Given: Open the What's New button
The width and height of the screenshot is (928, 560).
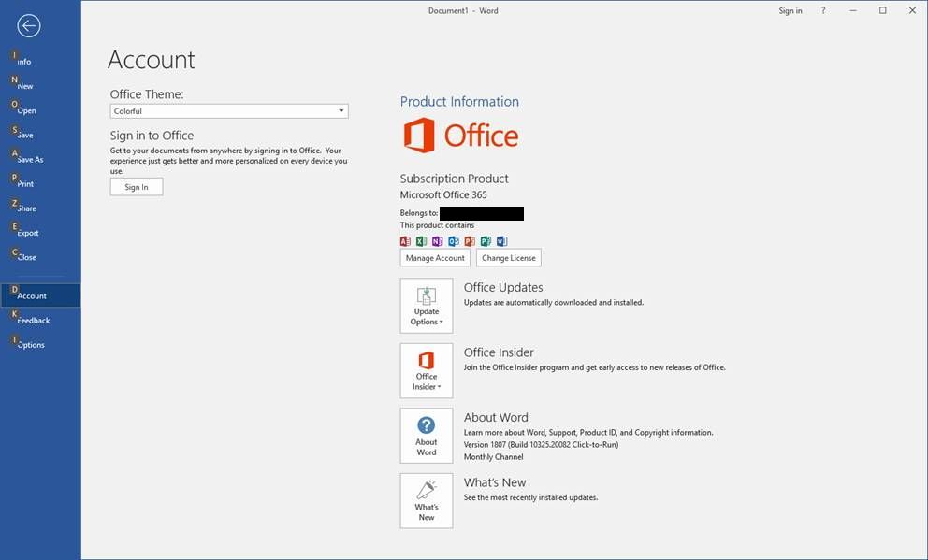Looking at the screenshot, I should coord(427,501).
